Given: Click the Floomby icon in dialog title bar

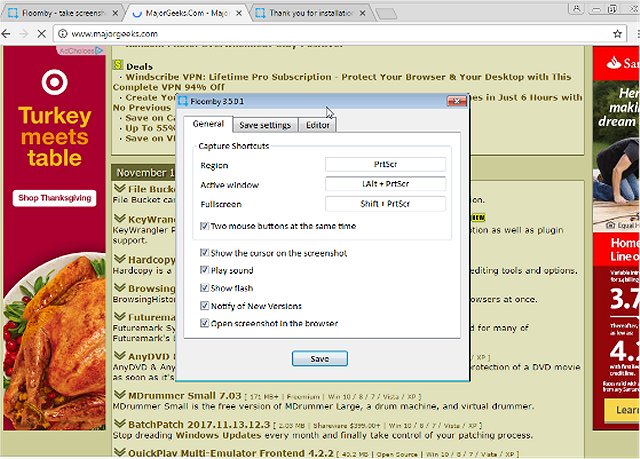Looking at the screenshot, I should click(183, 101).
